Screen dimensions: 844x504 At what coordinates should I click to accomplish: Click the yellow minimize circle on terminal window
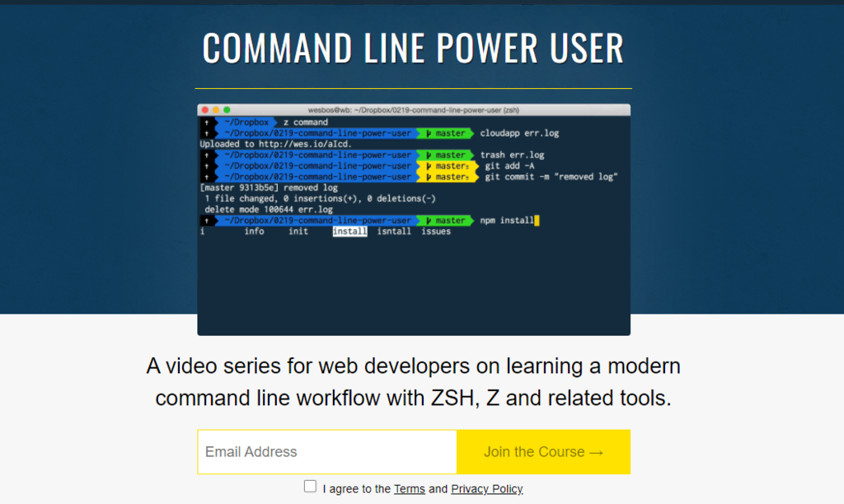click(214, 108)
